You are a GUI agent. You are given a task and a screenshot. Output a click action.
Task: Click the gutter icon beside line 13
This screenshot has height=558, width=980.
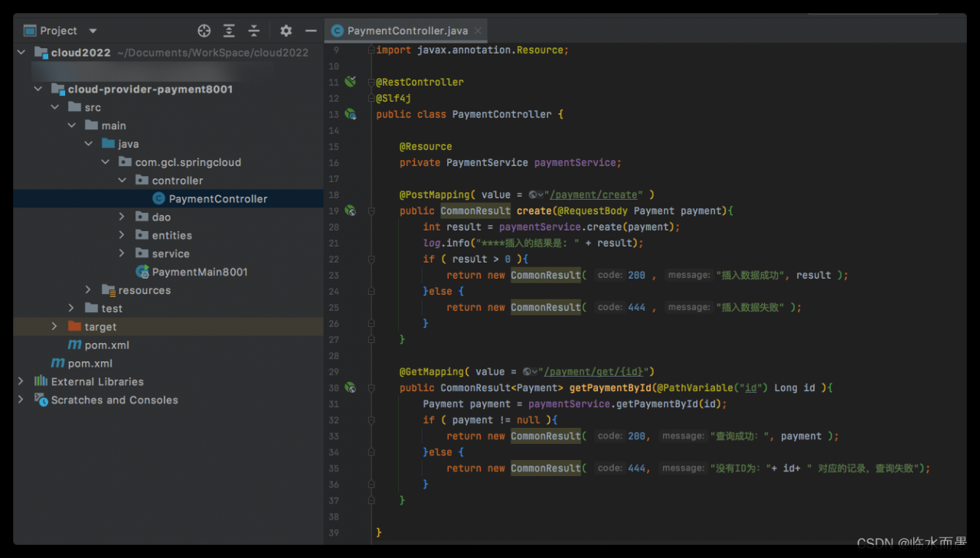(x=351, y=114)
